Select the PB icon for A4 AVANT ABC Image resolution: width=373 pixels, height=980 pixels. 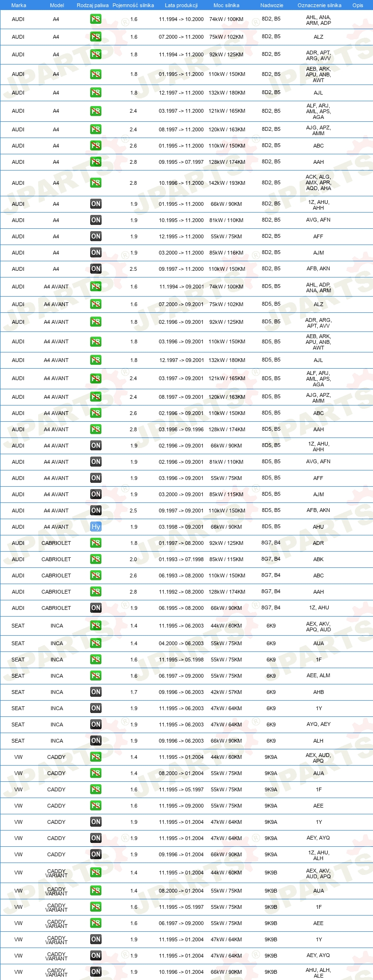[95, 413]
